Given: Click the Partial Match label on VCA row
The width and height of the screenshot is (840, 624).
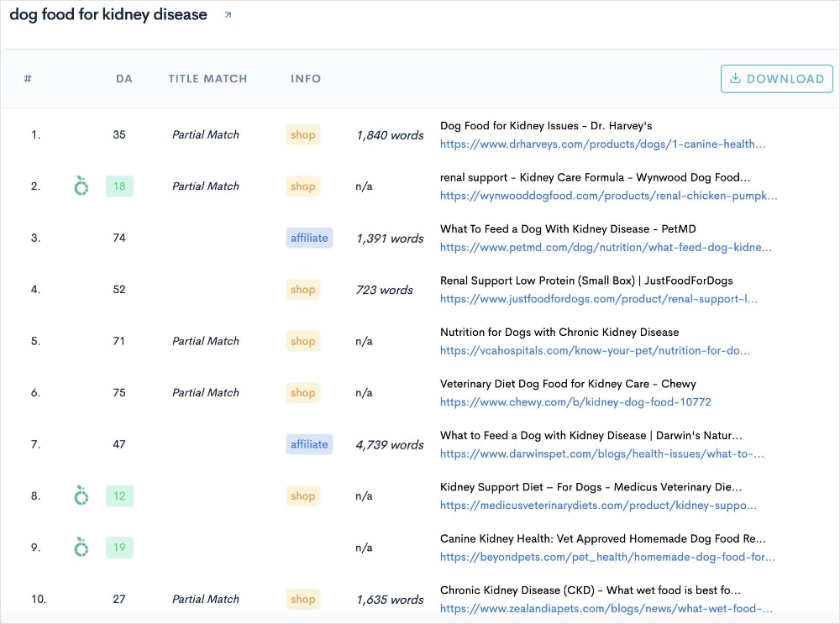Looking at the screenshot, I should 205,341.
